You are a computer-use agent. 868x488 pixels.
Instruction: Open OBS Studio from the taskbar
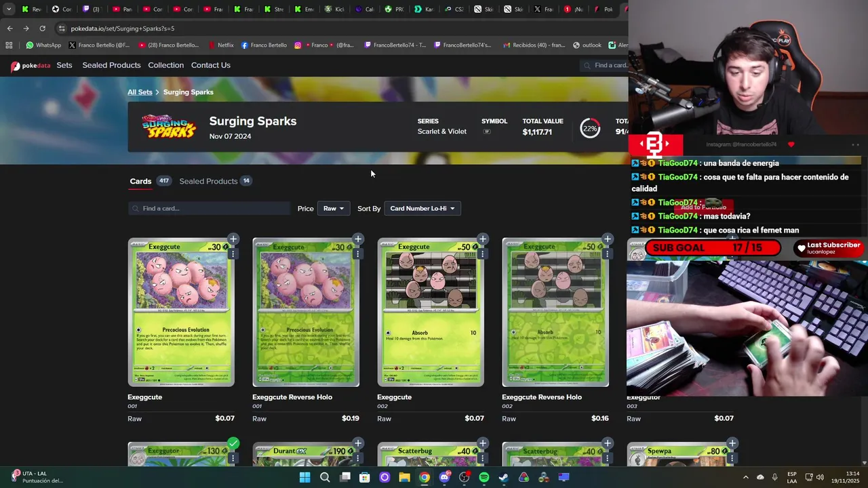(464, 477)
